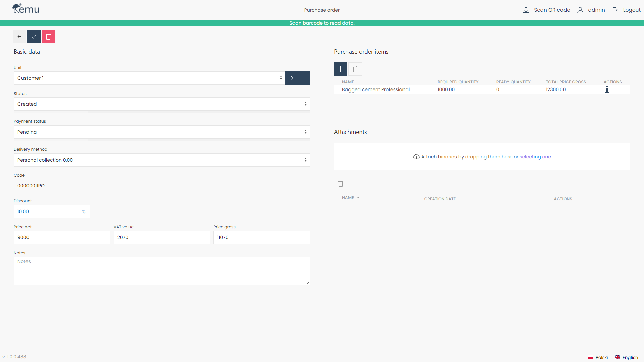The height and width of the screenshot is (362, 644).
Task: Select all purchase order items checkbox
Action: (338, 81)
